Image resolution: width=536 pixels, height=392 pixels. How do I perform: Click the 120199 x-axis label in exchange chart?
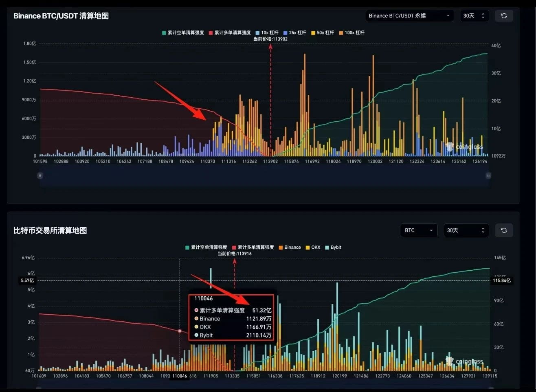[339, 376]
